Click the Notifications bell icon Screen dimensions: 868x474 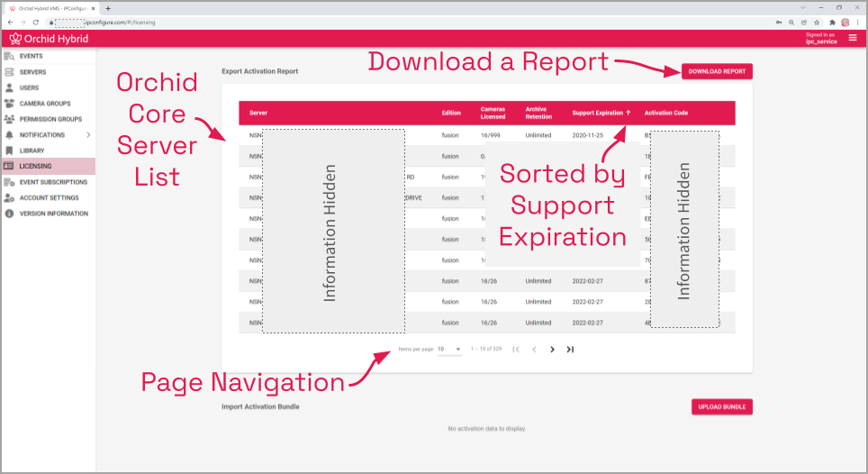coord(9,134)
